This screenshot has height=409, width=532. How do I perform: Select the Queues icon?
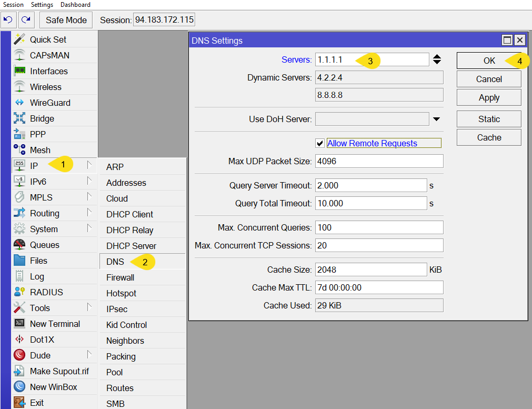19,245
